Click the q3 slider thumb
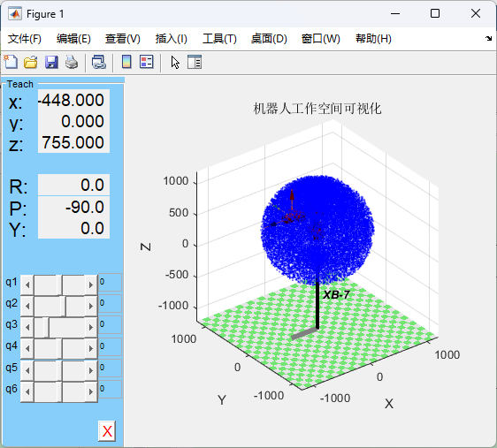The height and width of the screenshot is (448, 497). pos(46,327)
